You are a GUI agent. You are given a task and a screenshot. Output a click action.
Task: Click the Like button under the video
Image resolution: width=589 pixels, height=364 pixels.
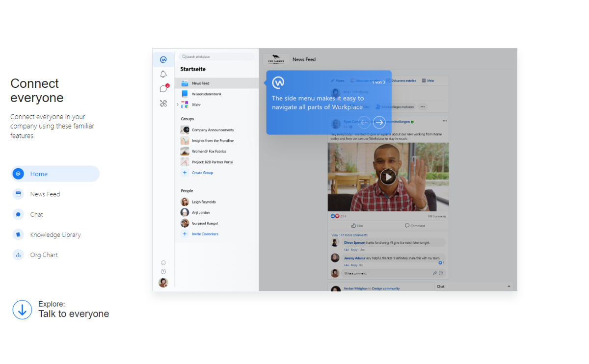pyautogui.click(x=357, y=226)
